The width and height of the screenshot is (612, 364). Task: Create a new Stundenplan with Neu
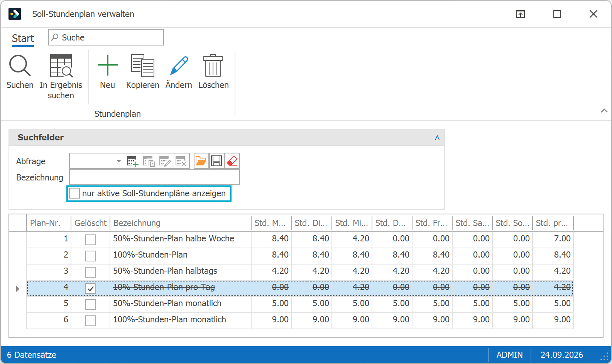[107, 65]
